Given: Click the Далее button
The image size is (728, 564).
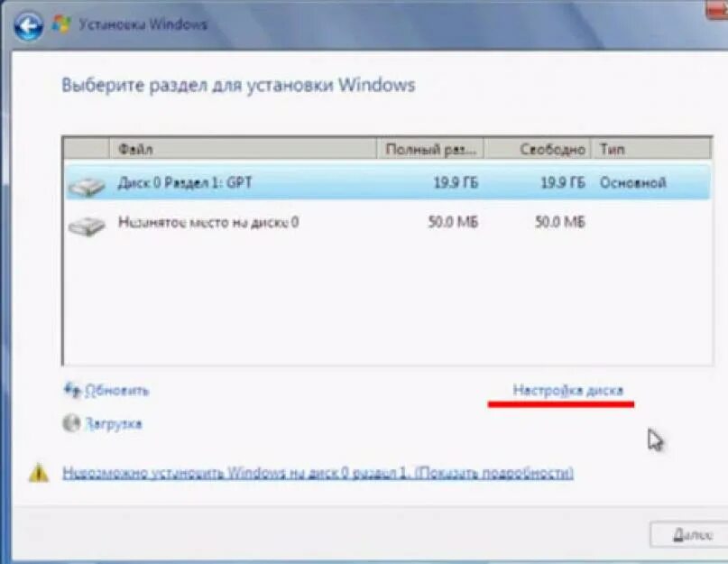Looking at the screenshot, I should coord(691,535).
